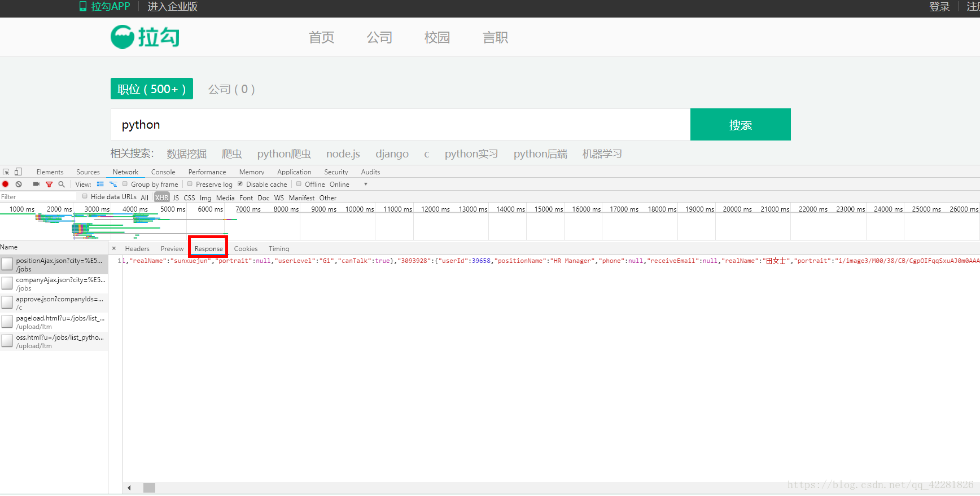This screenshot has width=980, height=496.
Task: Check the Offline checkbox
Action: 299,184
